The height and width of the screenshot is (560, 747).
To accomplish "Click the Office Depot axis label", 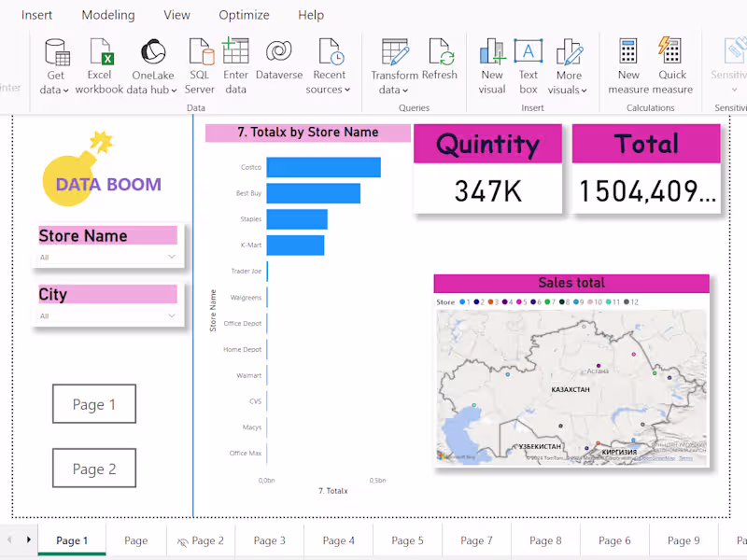I will [x=243, y=323].
